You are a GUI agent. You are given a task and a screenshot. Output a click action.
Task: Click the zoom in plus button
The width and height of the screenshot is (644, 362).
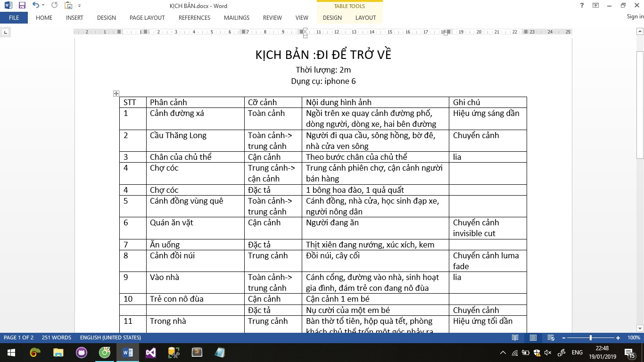coord(618,338)
